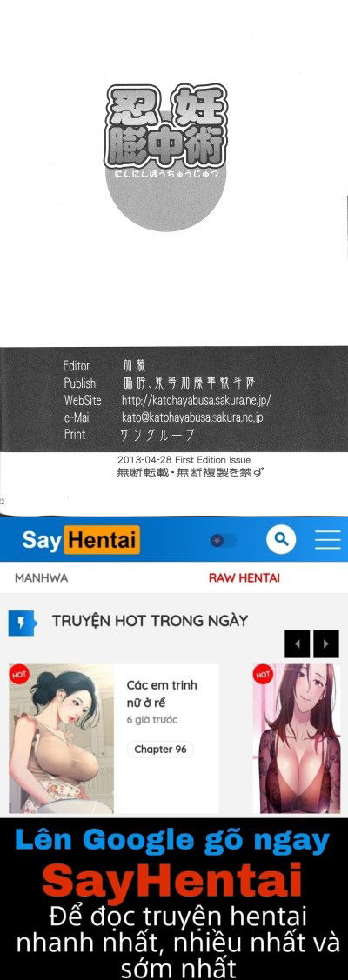Click the 'TRUYỆN HOT TRONG NGÀY' heading
This screenshot has height=980, width=348.
click(x=150, y=621)
